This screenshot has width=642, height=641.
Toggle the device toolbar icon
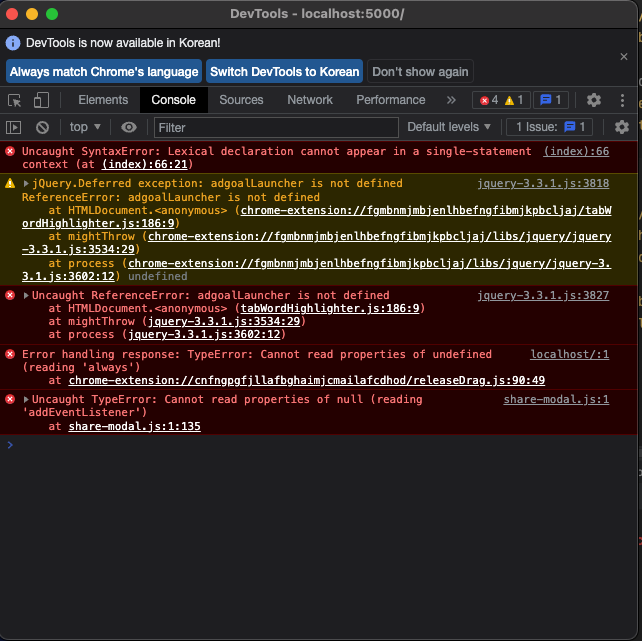[41, 100]
